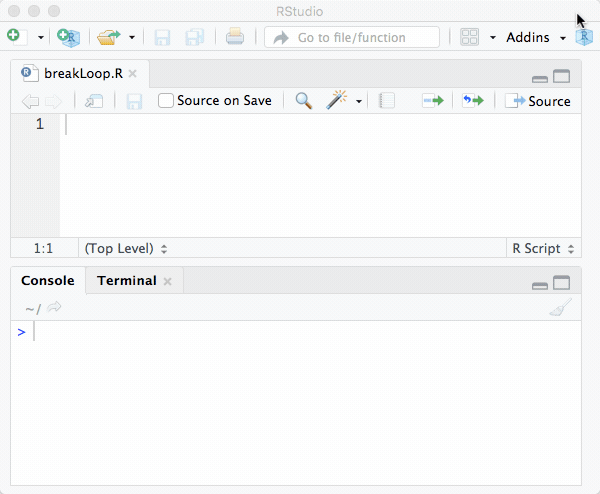Click the Print icon
Viewport: 600px width, 494px height.
coord(235,37)
